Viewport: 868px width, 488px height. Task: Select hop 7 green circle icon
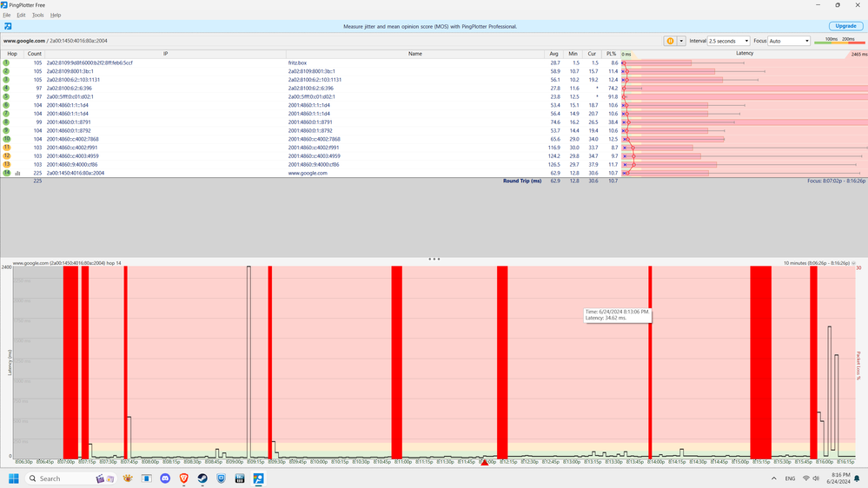(x=6, y=114)
